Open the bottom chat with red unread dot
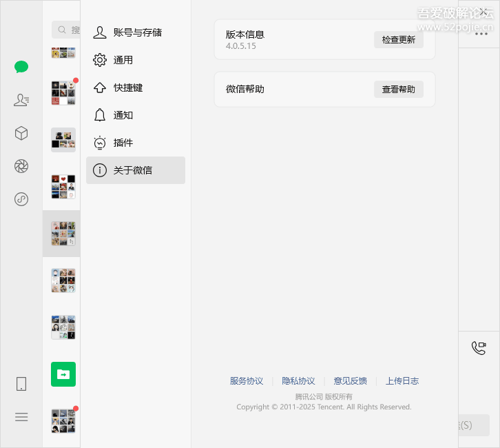 tap(63, 421)
